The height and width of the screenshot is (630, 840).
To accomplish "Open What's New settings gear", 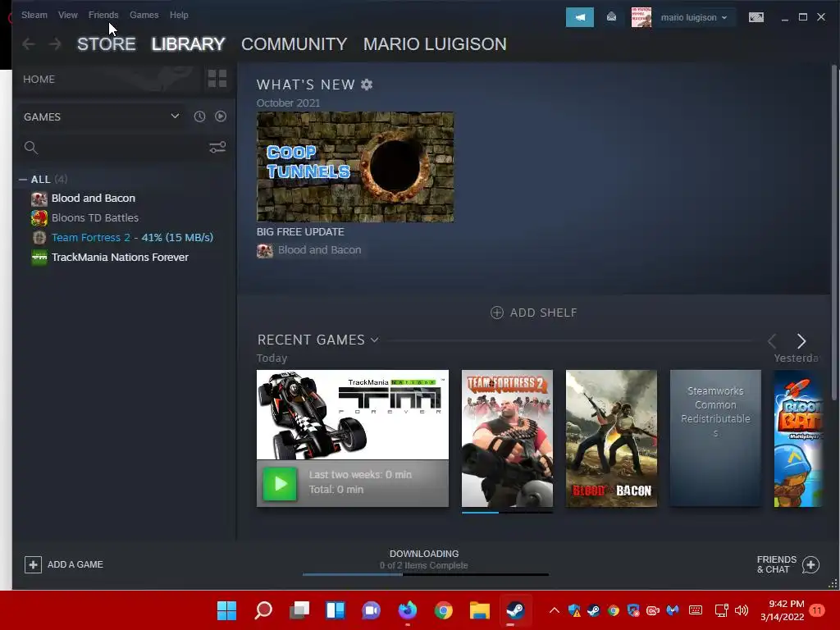I will (367, 84).
